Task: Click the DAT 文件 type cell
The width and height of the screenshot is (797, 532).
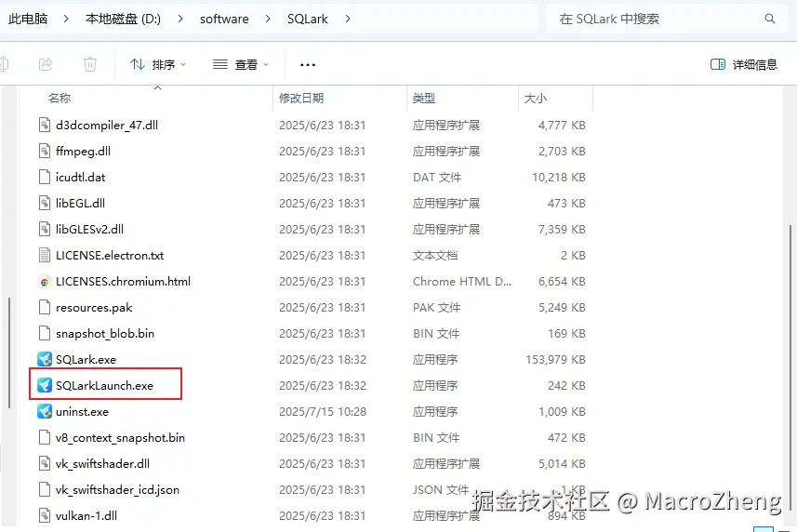Action: (x=437, y=178)
